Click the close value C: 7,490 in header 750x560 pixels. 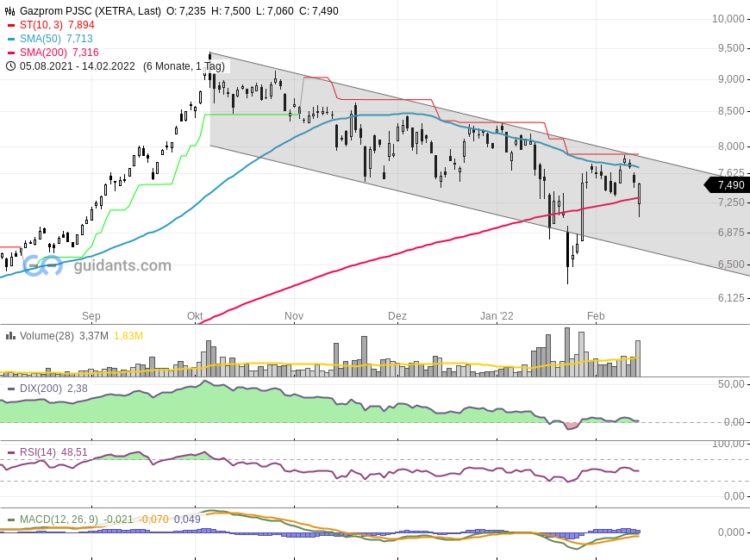tap(319, 11)
